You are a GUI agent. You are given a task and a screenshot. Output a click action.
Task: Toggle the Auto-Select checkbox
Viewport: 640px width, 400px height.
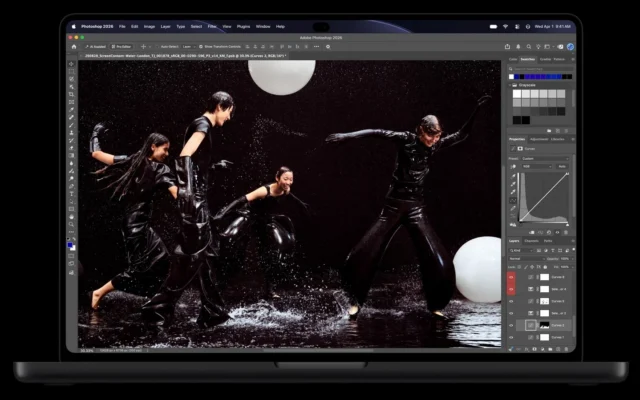157,47
